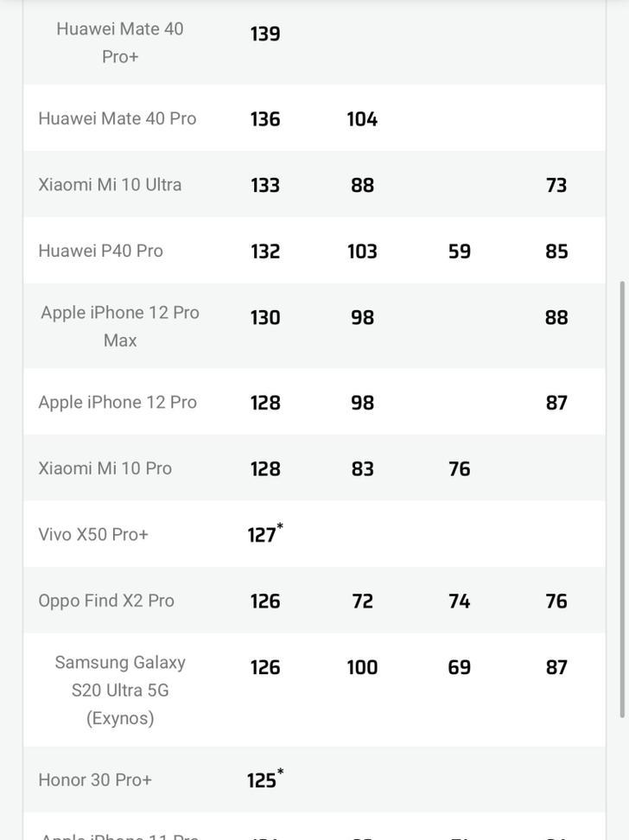The height and width of the screenshot is (840, 629).
Task: Open Apple iPhone 12 Pro Max entry
Action: [x=120, y=327]
